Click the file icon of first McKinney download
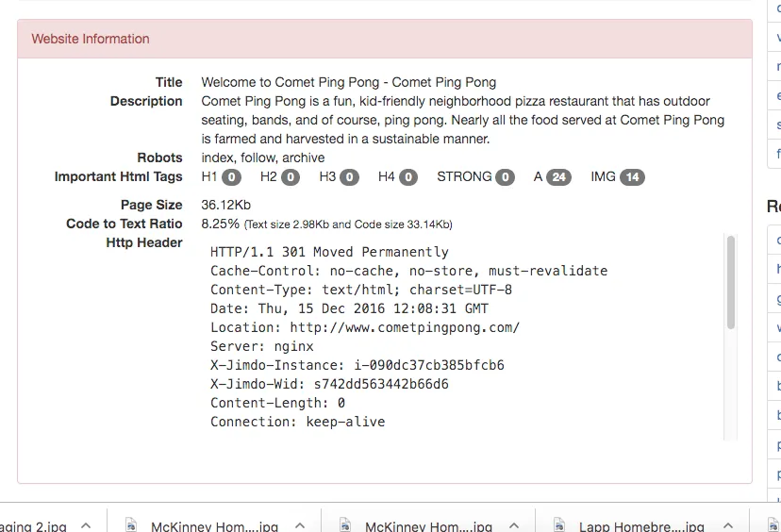 point(131,525)
